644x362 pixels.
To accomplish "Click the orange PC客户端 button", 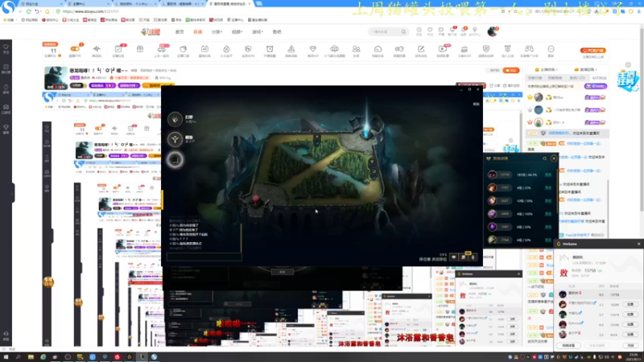I will coord(592,51).
